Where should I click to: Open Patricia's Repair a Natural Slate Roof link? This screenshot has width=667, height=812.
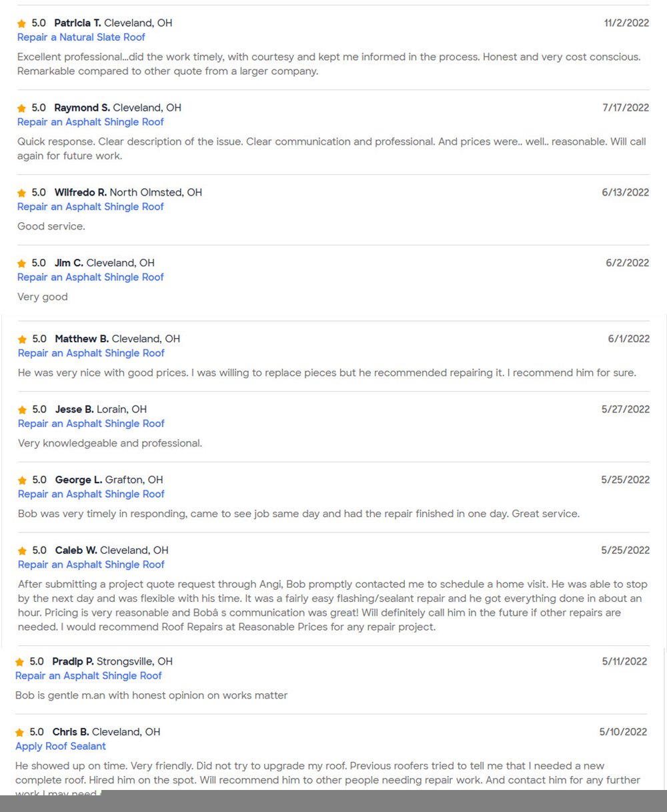tap(81, 37)
